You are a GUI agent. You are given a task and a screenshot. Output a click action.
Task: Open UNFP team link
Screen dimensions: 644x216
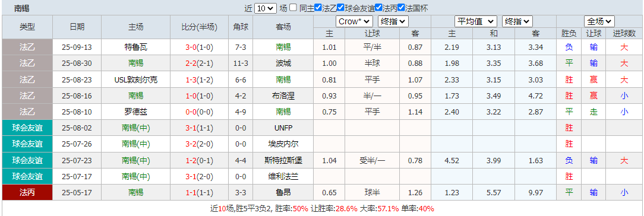pyautogui.click(x=283, y=128)
